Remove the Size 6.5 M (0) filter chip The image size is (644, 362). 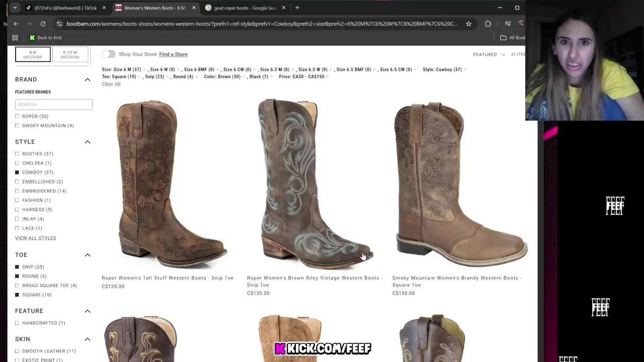point(293,70)
